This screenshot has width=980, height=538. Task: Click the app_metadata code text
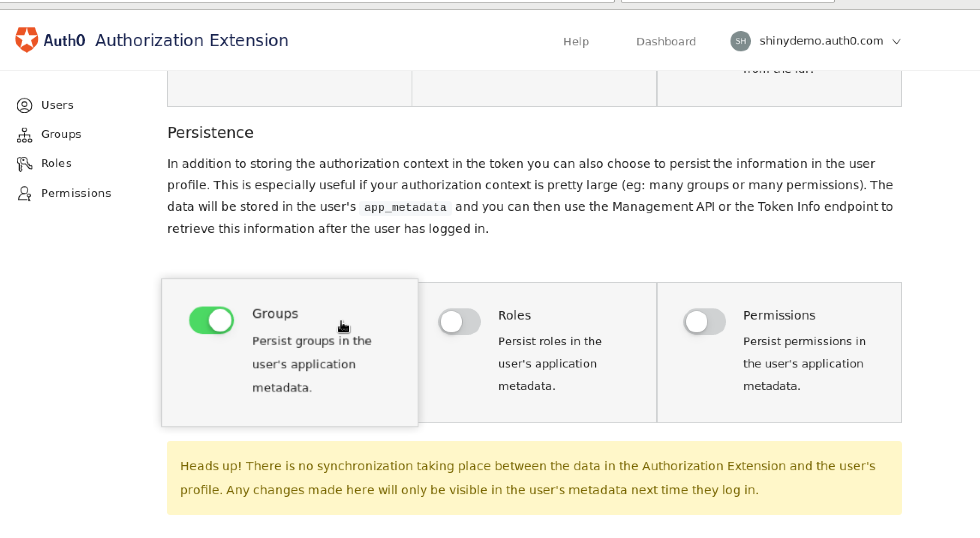tap(405, 207)
